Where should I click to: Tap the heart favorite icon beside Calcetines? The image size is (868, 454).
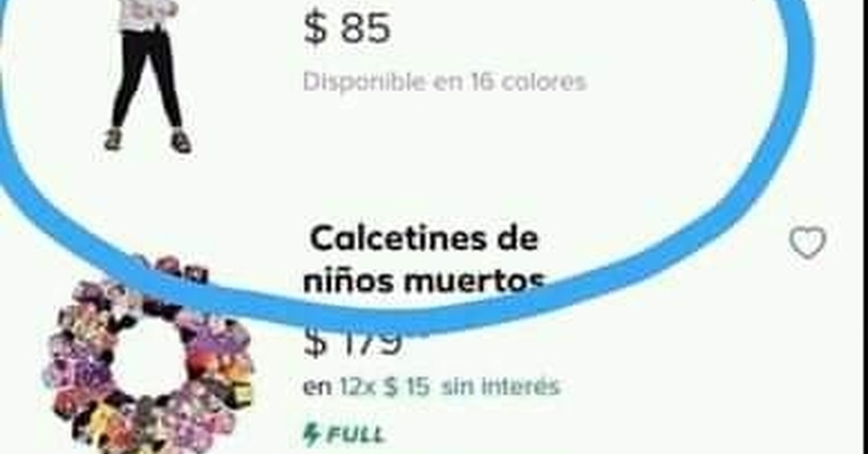pyautogui.click(x=807, y=243)
